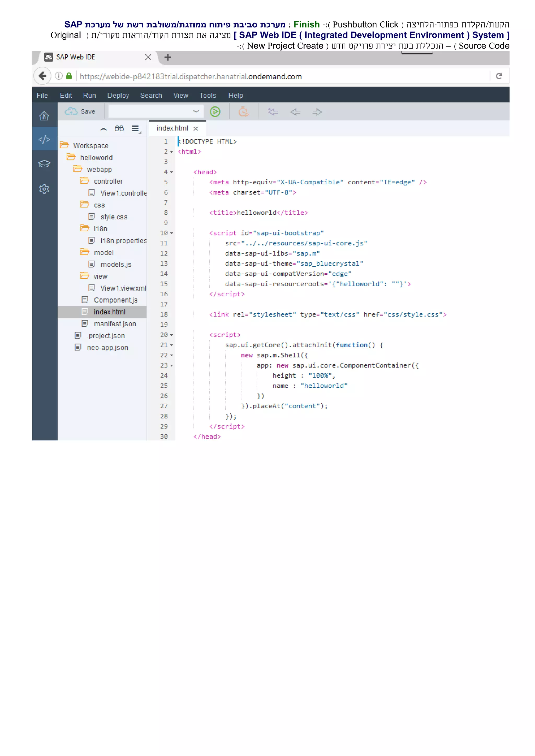Fold the script block at line 20

tap(172, 335)
